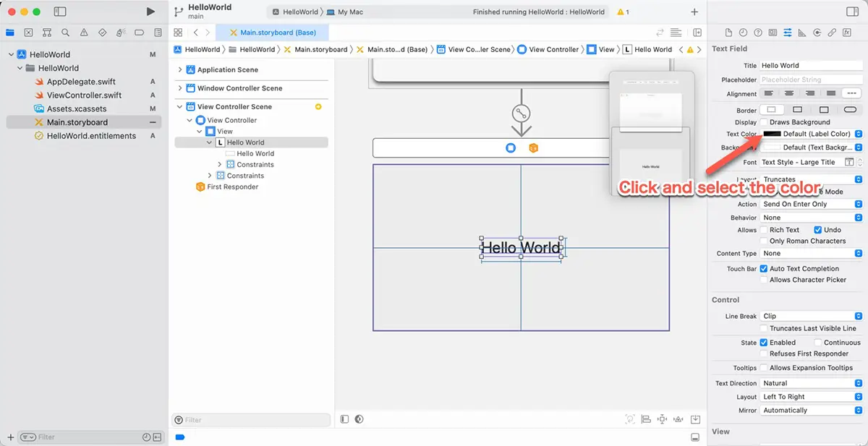Show the Quick Help inspector
This screenshot has height=446, width=868.
(758, 33)
